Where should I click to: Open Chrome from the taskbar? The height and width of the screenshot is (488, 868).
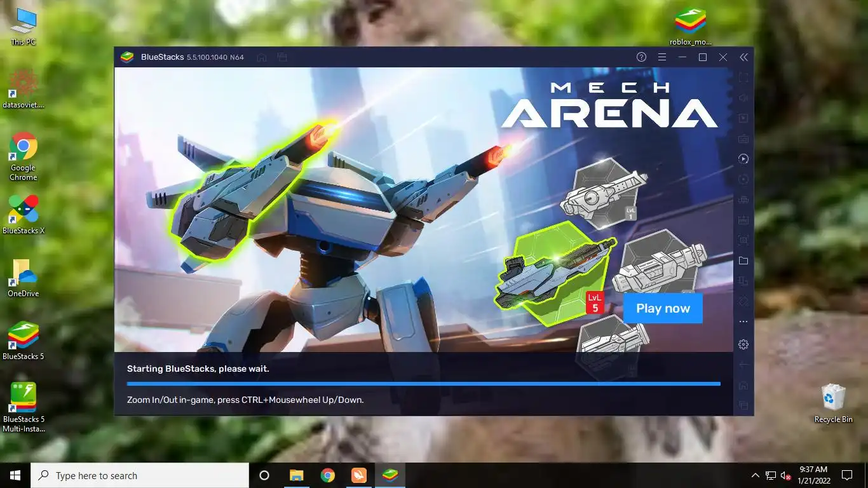(x=327, y=475)
